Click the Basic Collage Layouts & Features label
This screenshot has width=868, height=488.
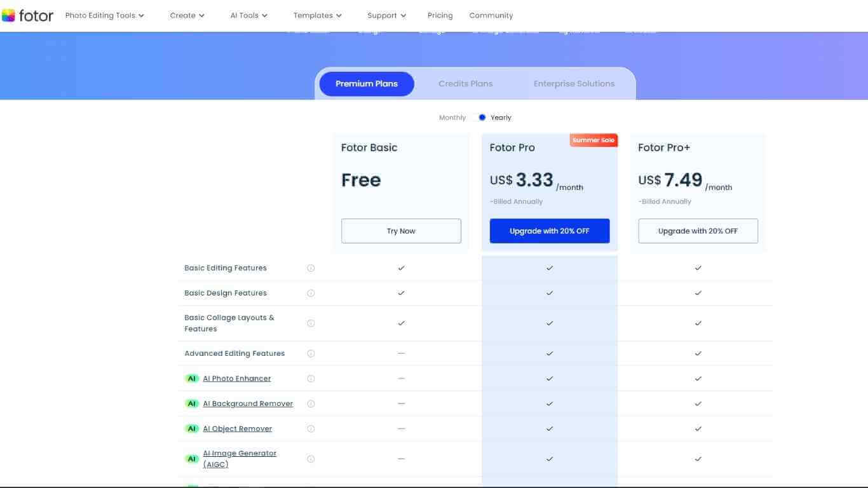(x=229, y=323)
